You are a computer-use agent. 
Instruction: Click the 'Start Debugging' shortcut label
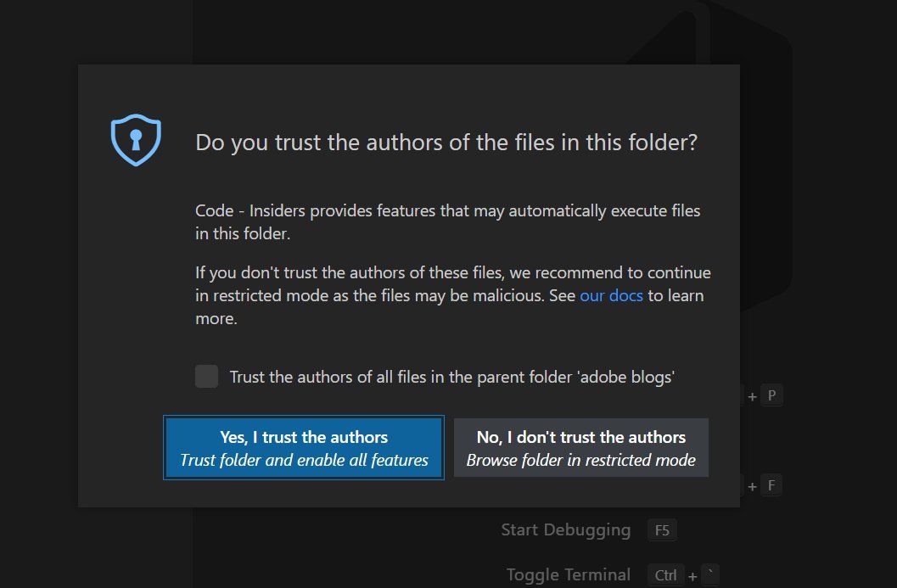[x=565, y=530]
